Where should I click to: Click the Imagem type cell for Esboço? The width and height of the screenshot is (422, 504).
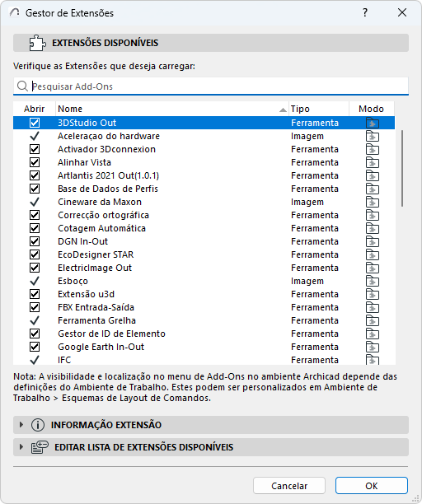coord(307,281)
